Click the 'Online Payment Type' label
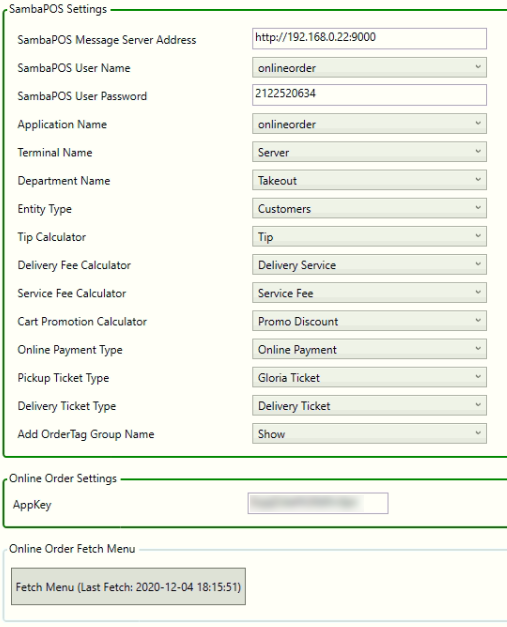Image resolution: width=507 pixels, height=627 pixels. pos(70,350)
